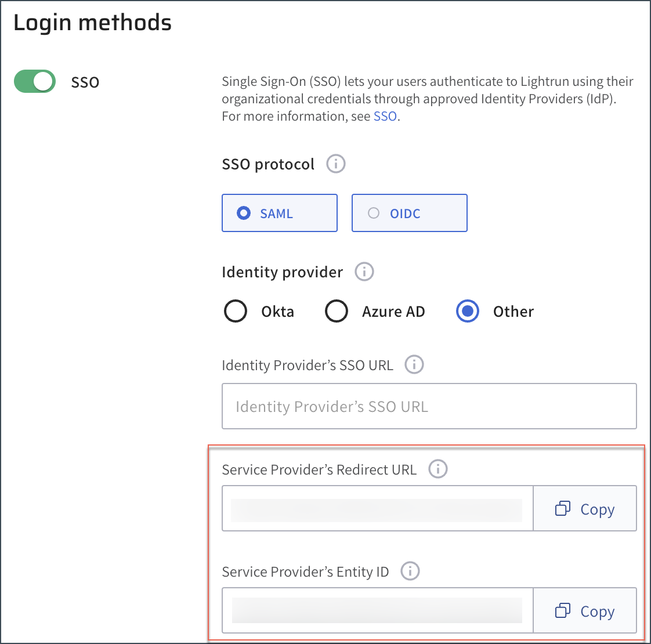
Task: Click the Identity Provider's SSO URL input
Action: (x=429, y=406)
